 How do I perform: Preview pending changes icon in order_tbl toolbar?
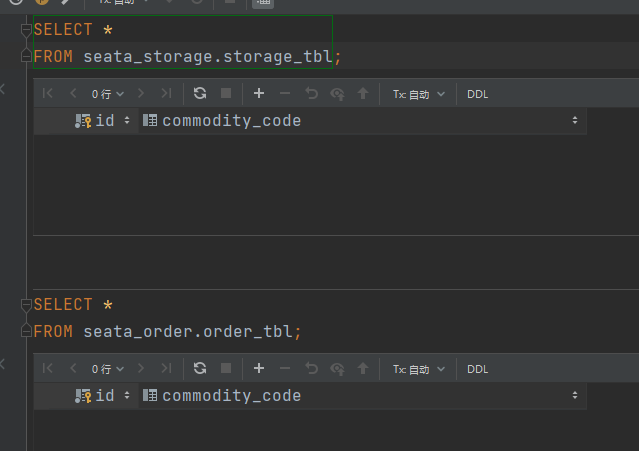[337, 368]
